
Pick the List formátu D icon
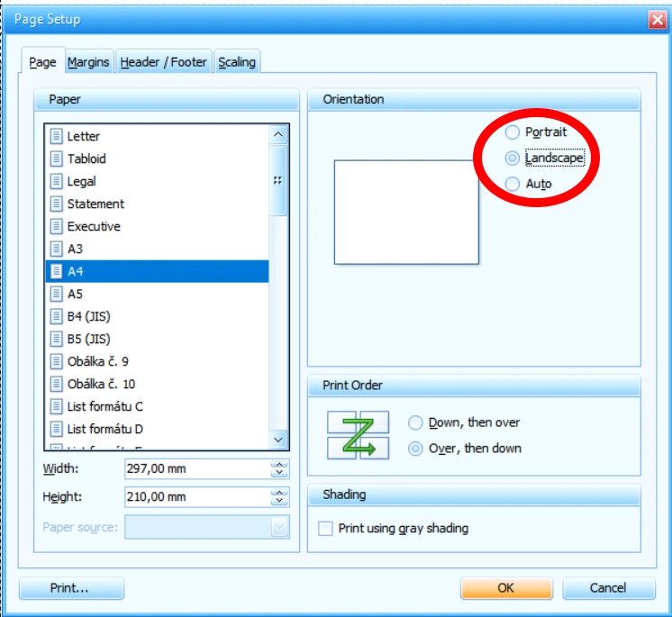tap(56, 429)
